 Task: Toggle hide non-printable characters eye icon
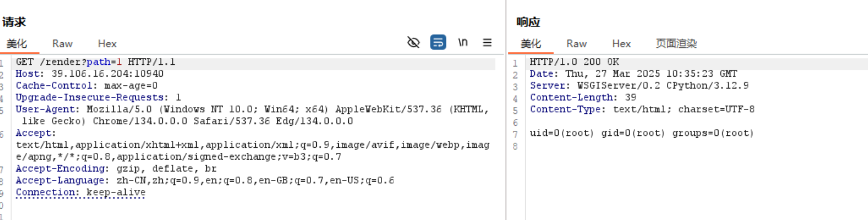(414, 43)
